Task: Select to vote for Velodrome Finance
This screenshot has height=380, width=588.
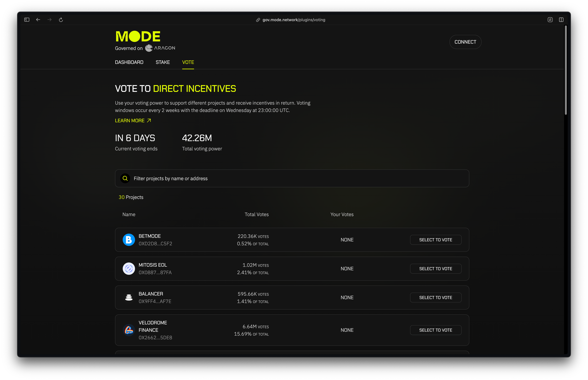Action: pyautogui.click(x=436, y=330)
